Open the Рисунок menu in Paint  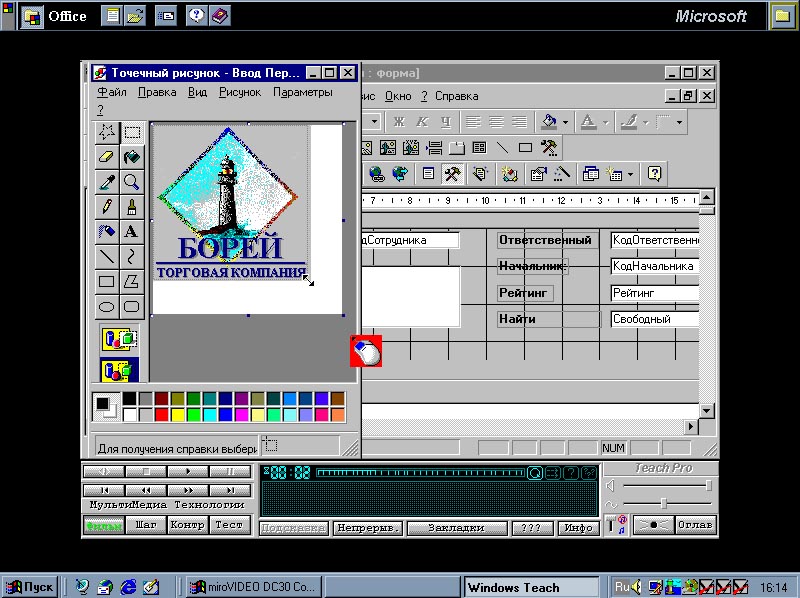(239, 92)
